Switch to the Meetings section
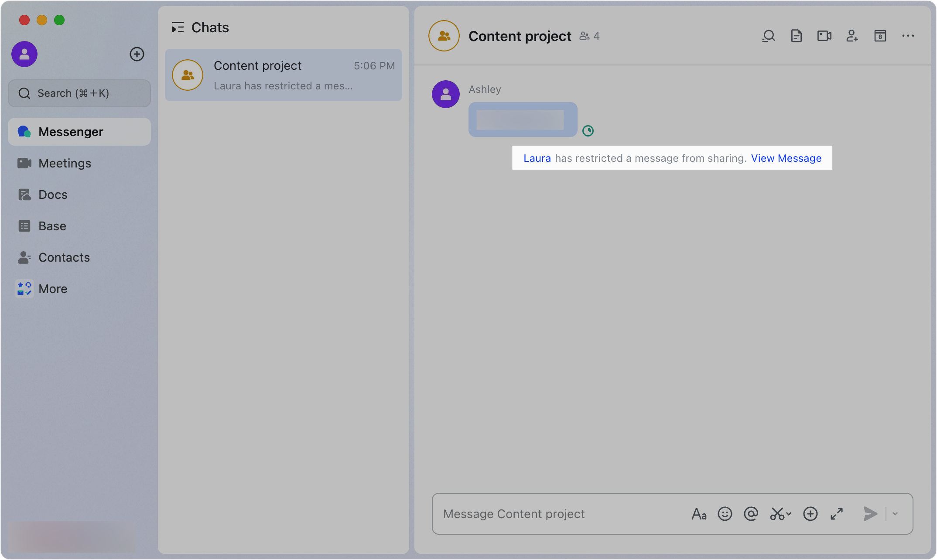This screenshot has height=560, width=937. [65, 163]
